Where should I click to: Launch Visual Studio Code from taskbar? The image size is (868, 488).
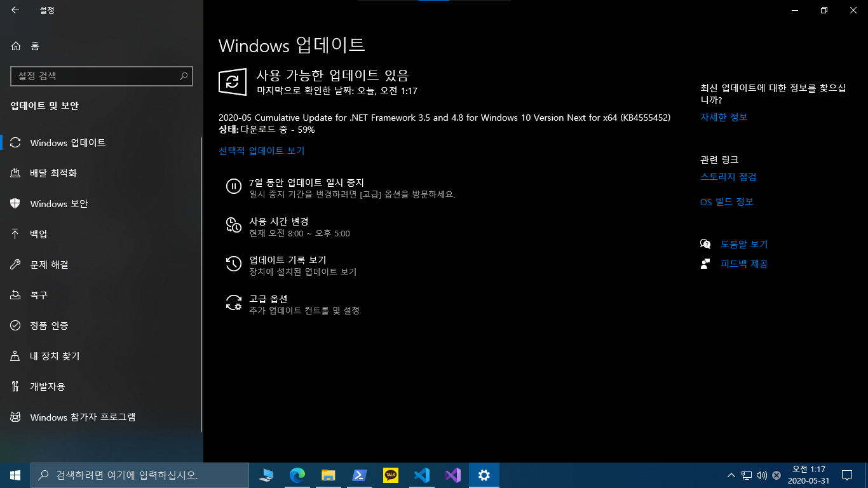[421, 475]
